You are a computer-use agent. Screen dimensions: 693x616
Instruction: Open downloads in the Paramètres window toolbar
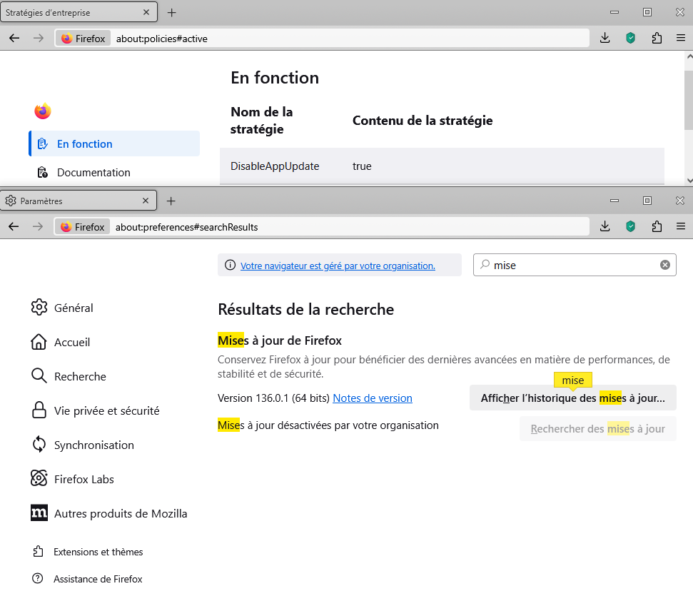click(605, 226)
